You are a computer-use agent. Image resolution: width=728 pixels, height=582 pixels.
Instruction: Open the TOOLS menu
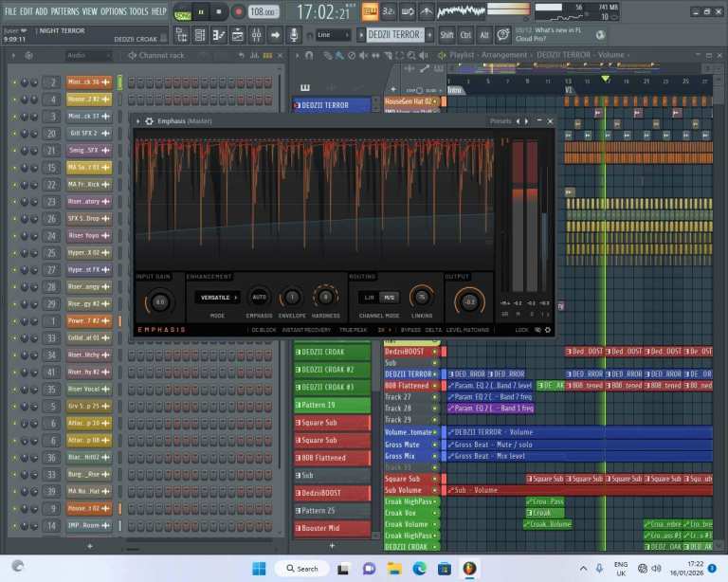138,11
